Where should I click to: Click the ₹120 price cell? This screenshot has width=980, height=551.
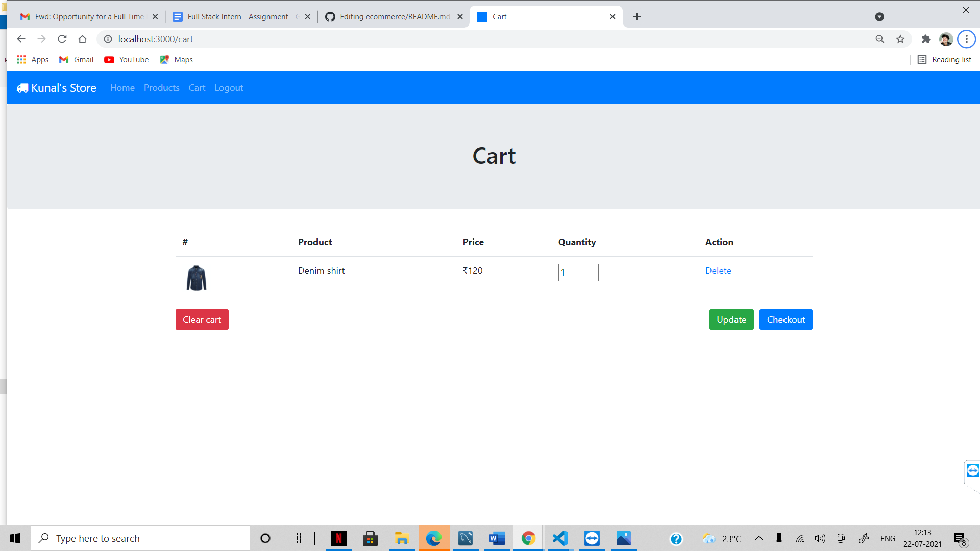[x=473, y=271]
